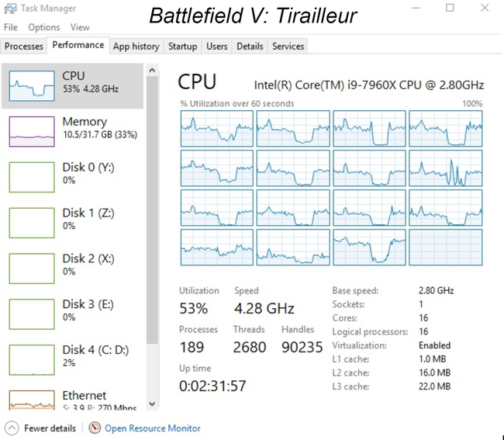Image resolution: width=504 pixels, height=440 pixels.
Task: Select the Performance tab
Action: [78, 45]
